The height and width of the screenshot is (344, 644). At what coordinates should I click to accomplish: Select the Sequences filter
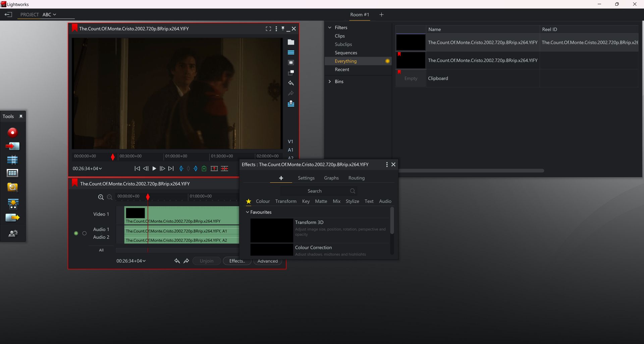coord(346,53)
